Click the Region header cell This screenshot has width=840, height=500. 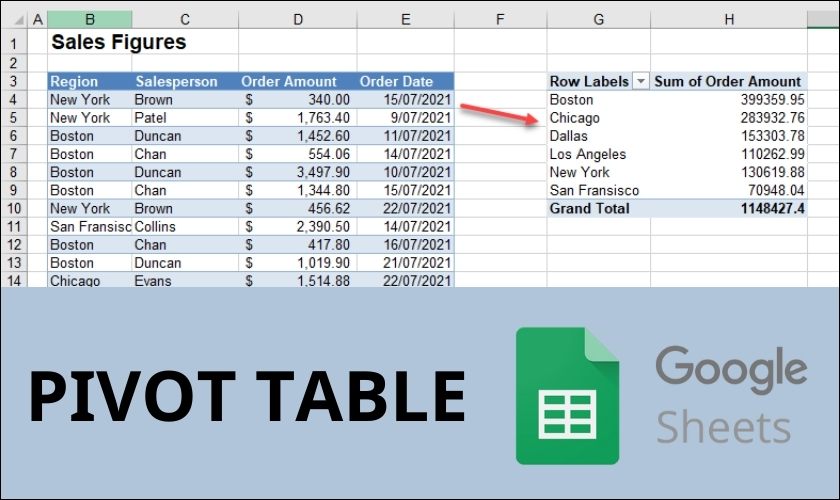[x=89, y=81]
